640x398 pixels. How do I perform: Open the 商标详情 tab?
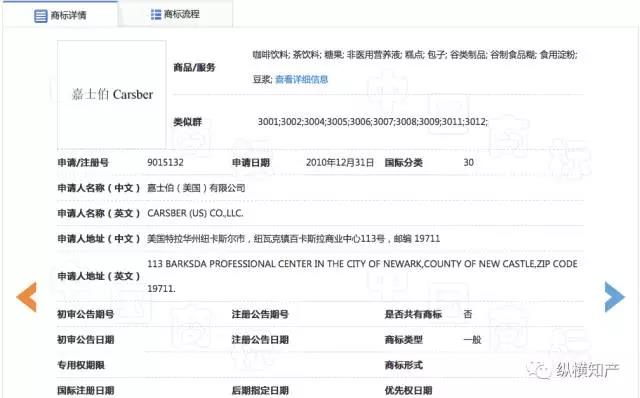click(x=60, y=15)
